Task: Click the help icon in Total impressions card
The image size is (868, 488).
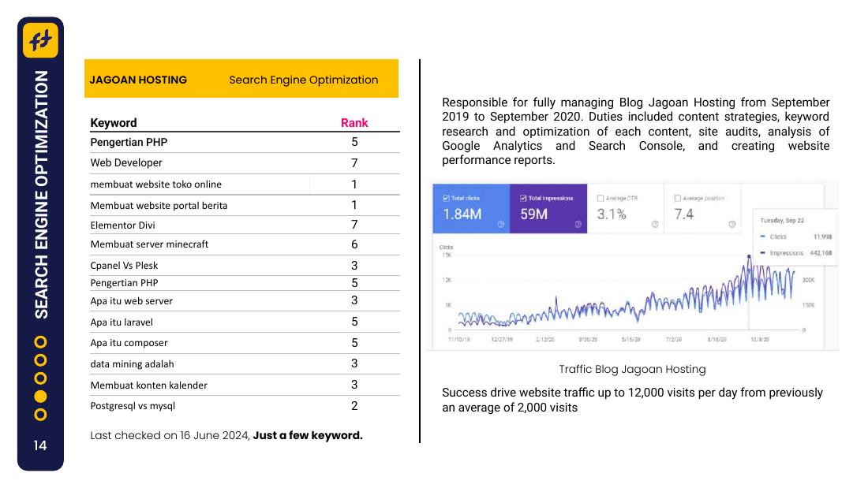Action: click(x=578, y=224)
